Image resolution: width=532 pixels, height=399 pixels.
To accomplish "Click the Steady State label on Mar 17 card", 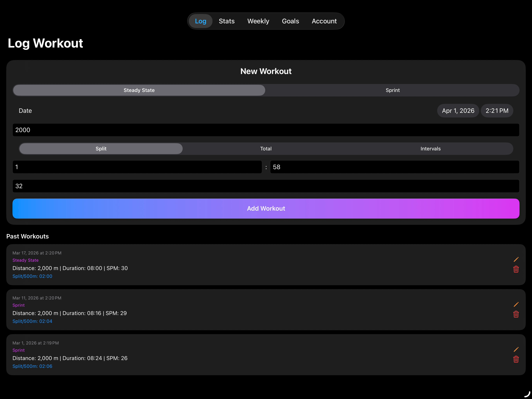I will pyautogui.click(x=26, y=260).
